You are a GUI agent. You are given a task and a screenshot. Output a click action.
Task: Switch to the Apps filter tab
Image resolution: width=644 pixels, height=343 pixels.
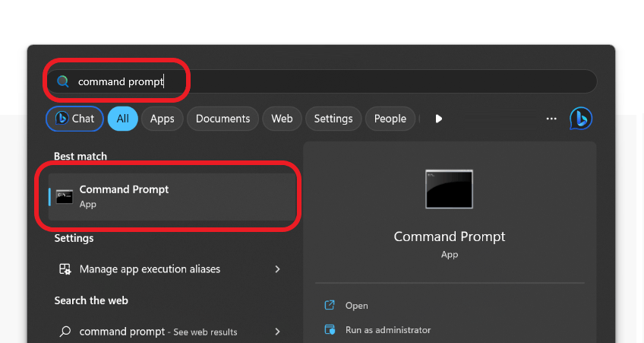[163, 119]
